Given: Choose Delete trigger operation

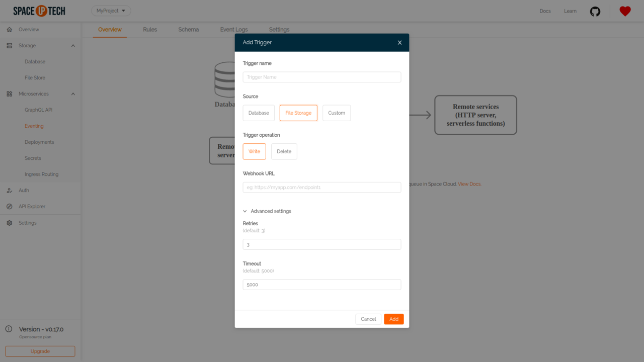Looking at the screenshot, I should [x=284, y=151].
